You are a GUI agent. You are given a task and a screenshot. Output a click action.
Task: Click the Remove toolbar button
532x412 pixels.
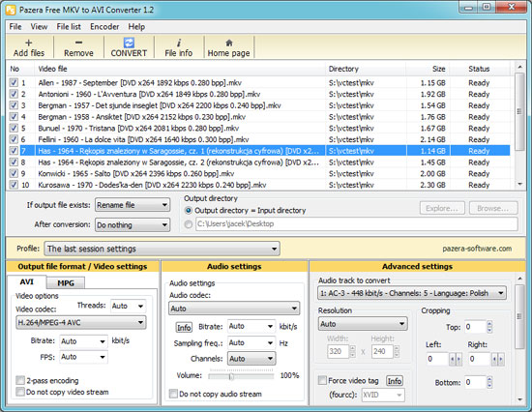(78, 47)
